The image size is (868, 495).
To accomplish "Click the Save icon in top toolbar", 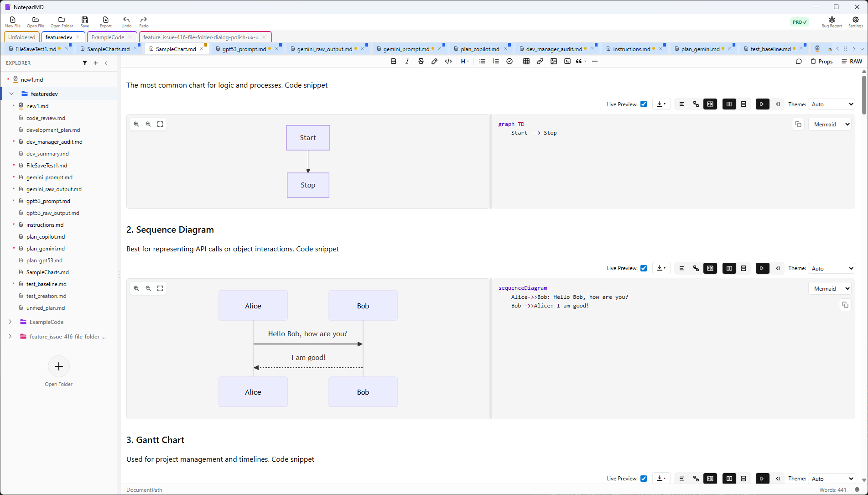I will click(85, 22).
